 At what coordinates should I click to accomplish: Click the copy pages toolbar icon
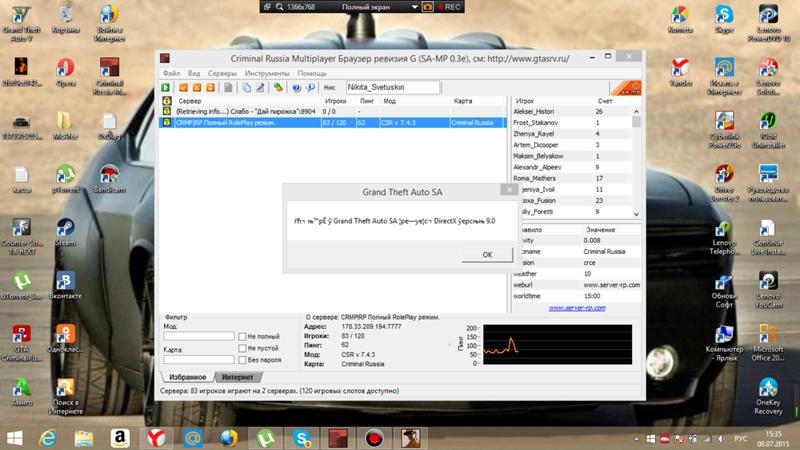[246, 88]
